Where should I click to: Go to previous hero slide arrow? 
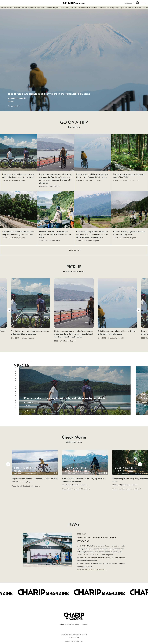(x=9, y=106)
